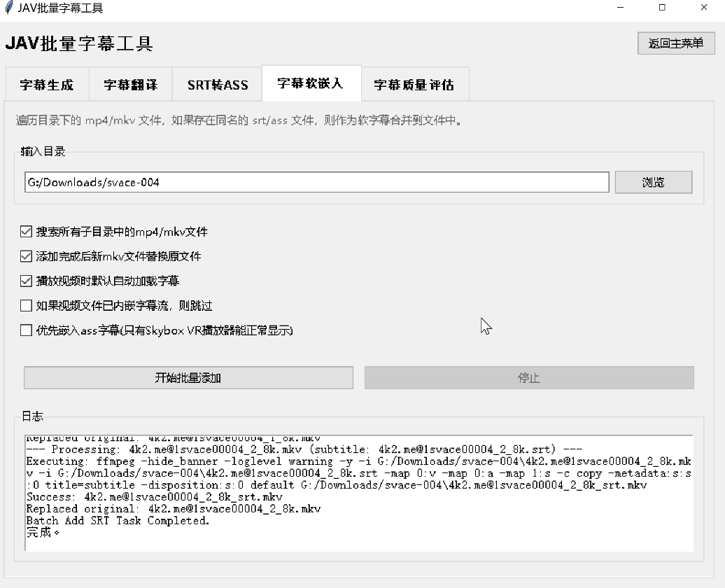Click the 'Success: 4k2.me@1svace00004_2_8k_srt.mkv' line
The height and width of the screenshot is (588, 725).
pyautogui.click(x=155, y=497)
